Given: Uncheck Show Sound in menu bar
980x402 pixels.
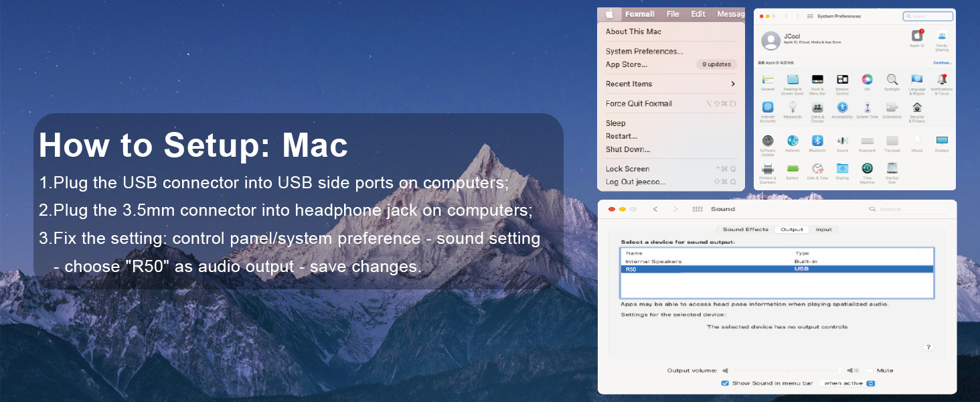Looking at the screenshot, I should point(725,383).
